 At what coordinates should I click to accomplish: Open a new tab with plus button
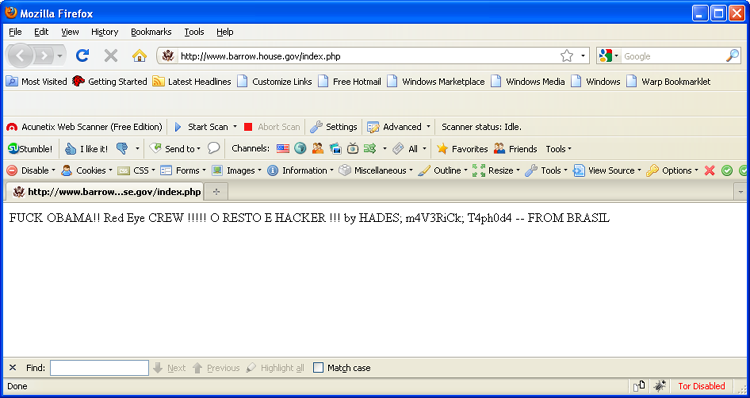(x=216, y=192)
